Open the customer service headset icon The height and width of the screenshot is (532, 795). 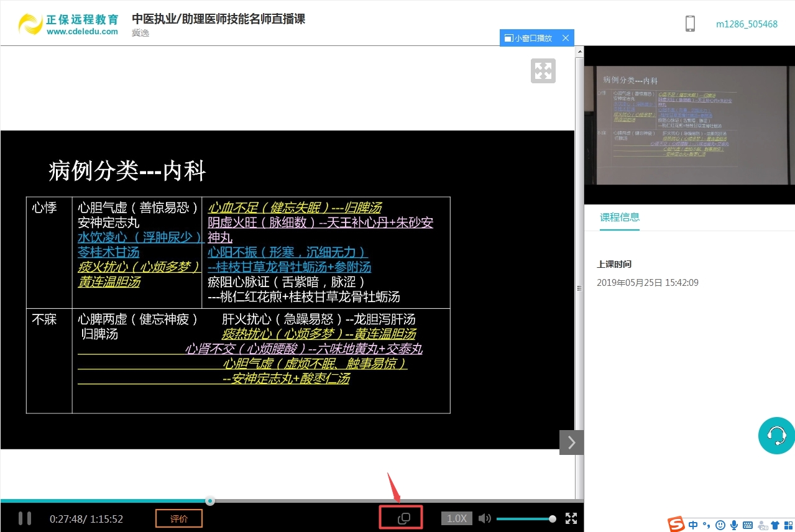(x=776, y=435)
